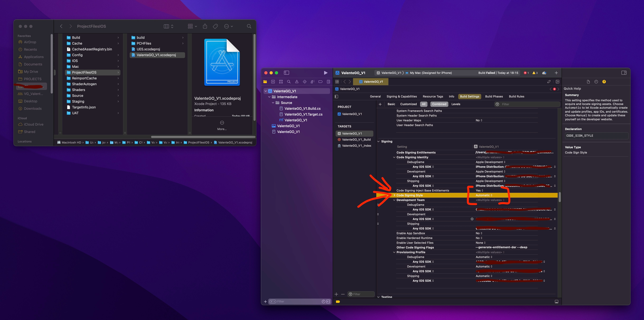Collapse the Intermediate folder in navigator
This screenshot has height=320, width=644.
(x=269, y=97)
